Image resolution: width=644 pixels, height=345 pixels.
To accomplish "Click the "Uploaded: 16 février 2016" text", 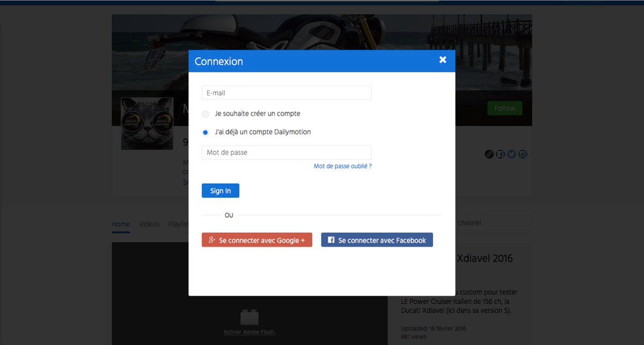I will click(x=434, y=328).
